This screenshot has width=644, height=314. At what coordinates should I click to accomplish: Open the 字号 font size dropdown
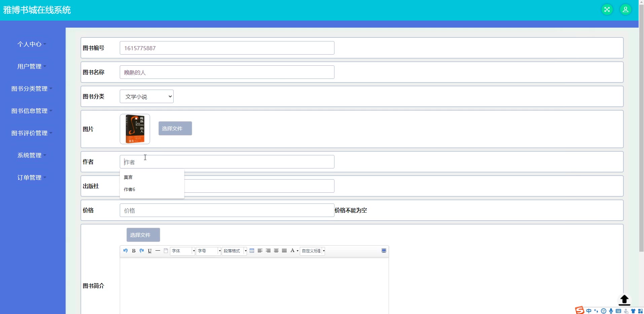tap(209, 251)
